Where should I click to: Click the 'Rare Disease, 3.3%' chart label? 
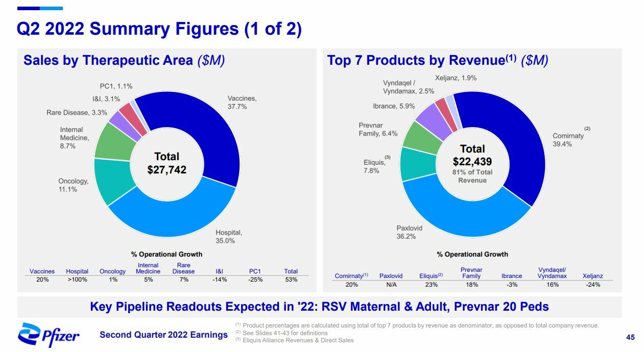tap(77, 113)
